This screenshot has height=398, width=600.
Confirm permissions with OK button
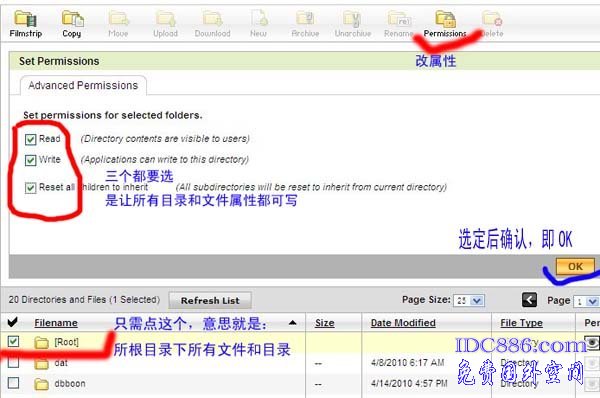[575, 266]
